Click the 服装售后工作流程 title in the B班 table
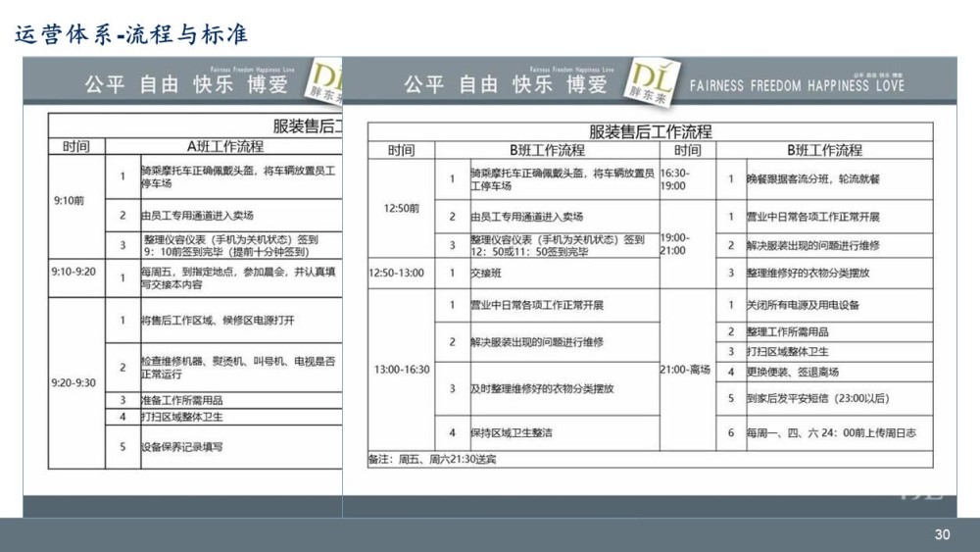The height and width of the screenshot is (552, 980). (650, 132)
